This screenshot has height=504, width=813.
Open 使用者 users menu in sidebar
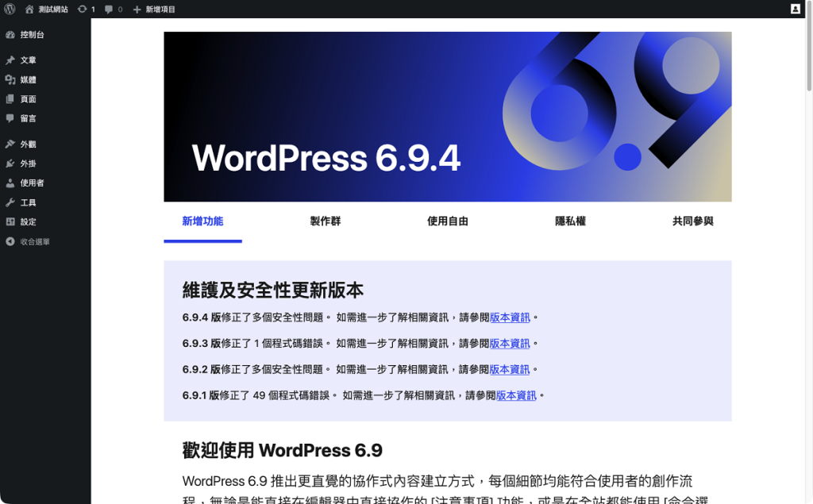coord(32,183)
